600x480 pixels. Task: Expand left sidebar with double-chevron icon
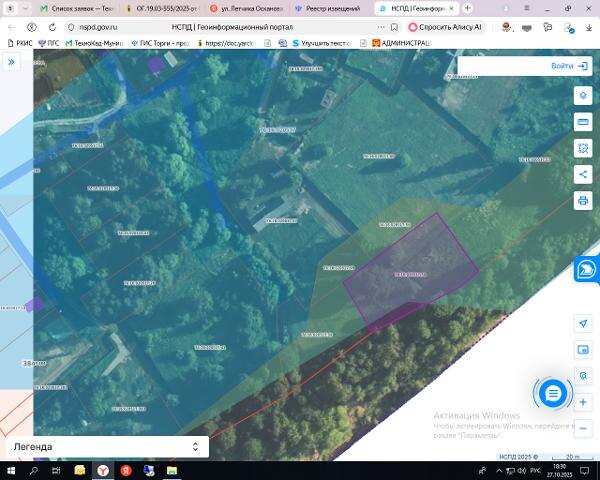click(11, 62)
